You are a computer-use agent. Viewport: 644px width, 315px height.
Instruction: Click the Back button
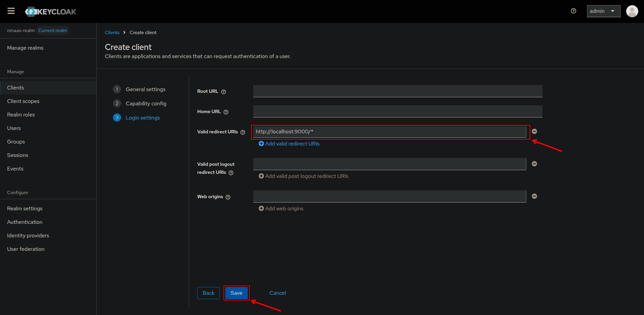[208, 293]
